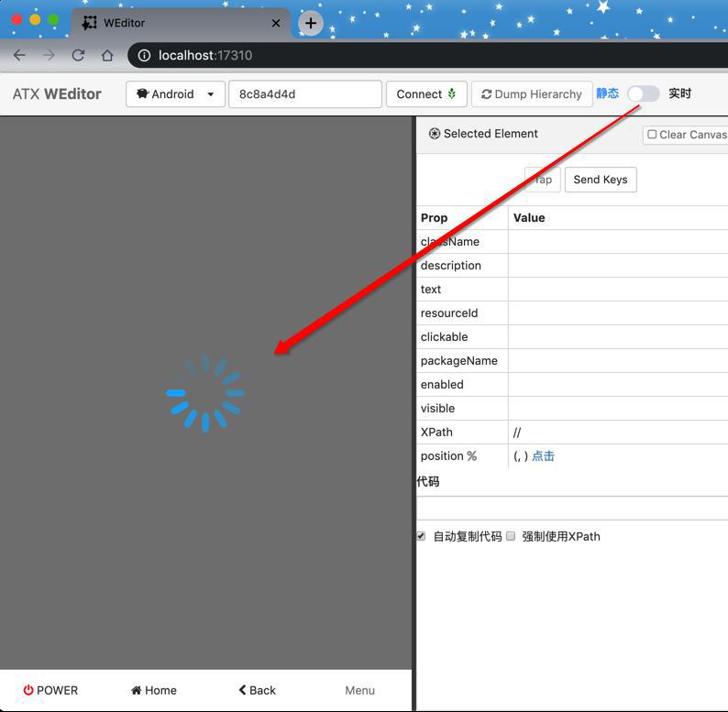Click the Send Keys button

point(601,180)
